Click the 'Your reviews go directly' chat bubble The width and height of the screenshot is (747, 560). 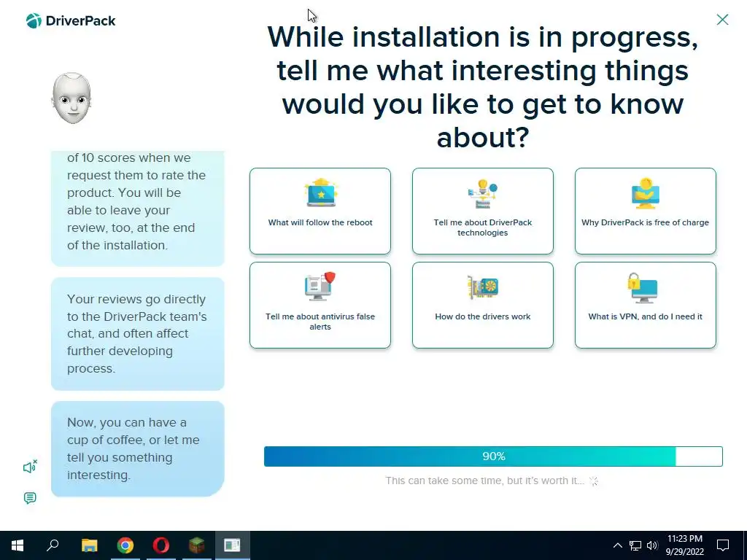click(x=138, y=334)
